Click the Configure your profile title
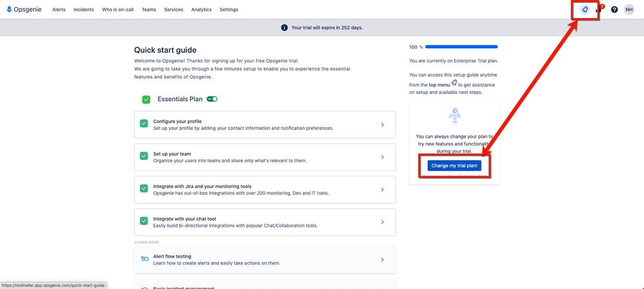The height and width of the screenshot is (289, 644). tap(177, 122)
